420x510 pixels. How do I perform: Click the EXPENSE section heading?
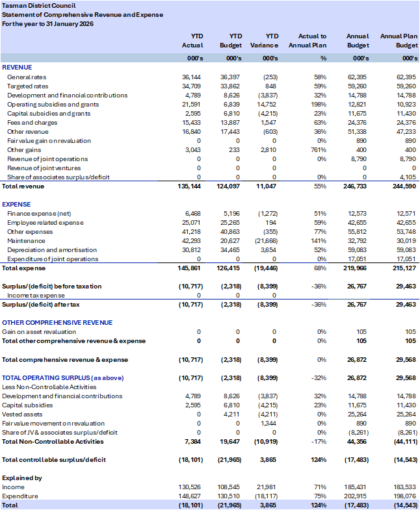[x=17, y=204]
